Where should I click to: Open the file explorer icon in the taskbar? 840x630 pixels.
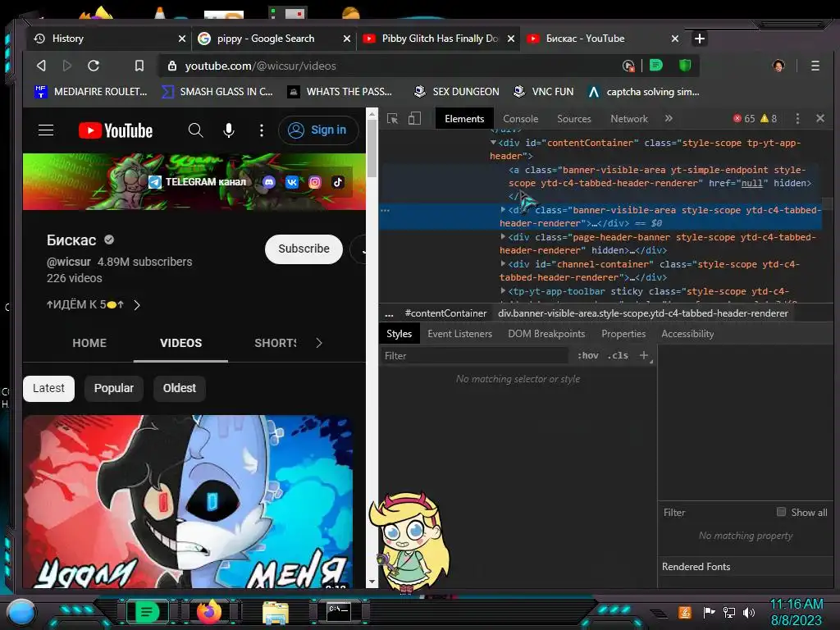click(276, 612)
